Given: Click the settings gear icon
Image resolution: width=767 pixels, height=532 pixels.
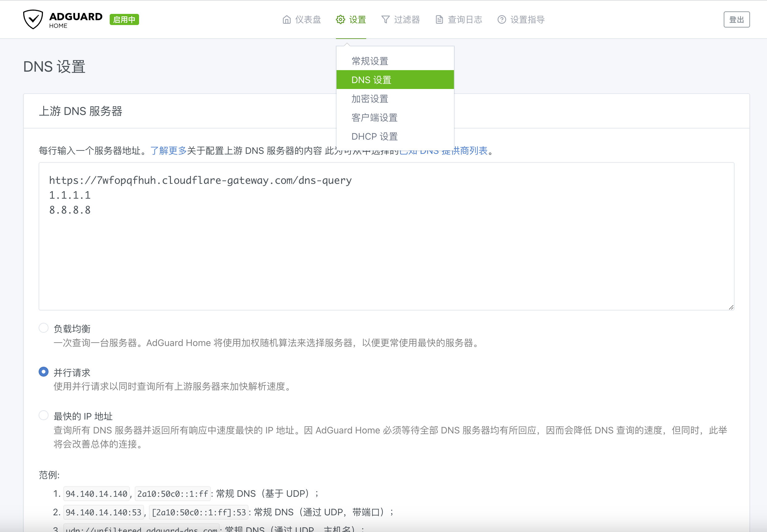Looking at the screenshot, I should pyautogui.click(x=340, y=20).
